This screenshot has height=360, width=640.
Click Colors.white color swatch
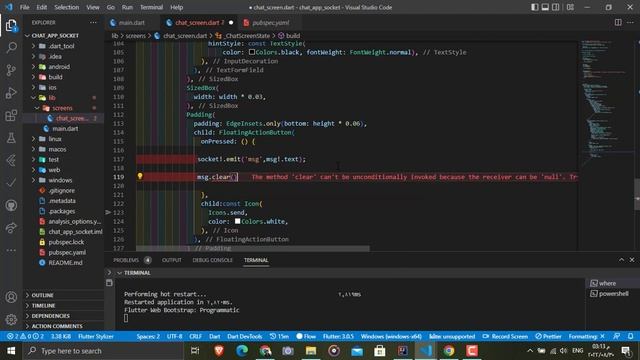(238, 221)
